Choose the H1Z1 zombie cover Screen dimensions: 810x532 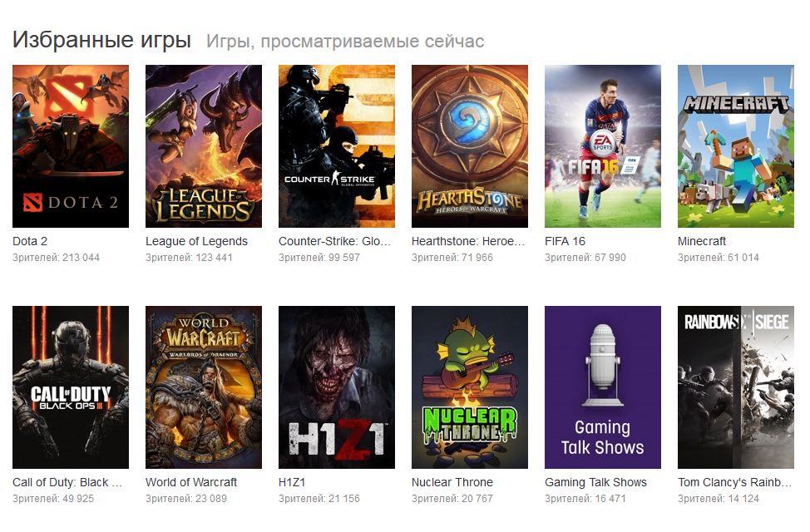337,387
